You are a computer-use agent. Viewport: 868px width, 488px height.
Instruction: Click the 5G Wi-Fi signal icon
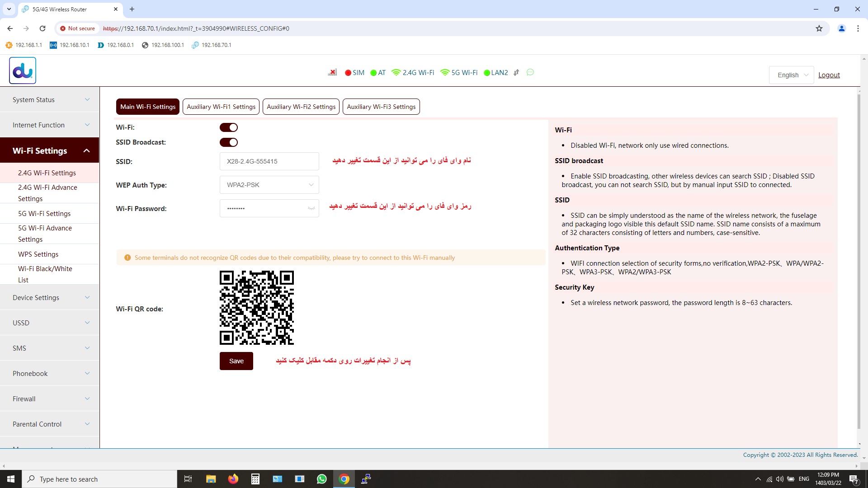click(x=445, y=73)
